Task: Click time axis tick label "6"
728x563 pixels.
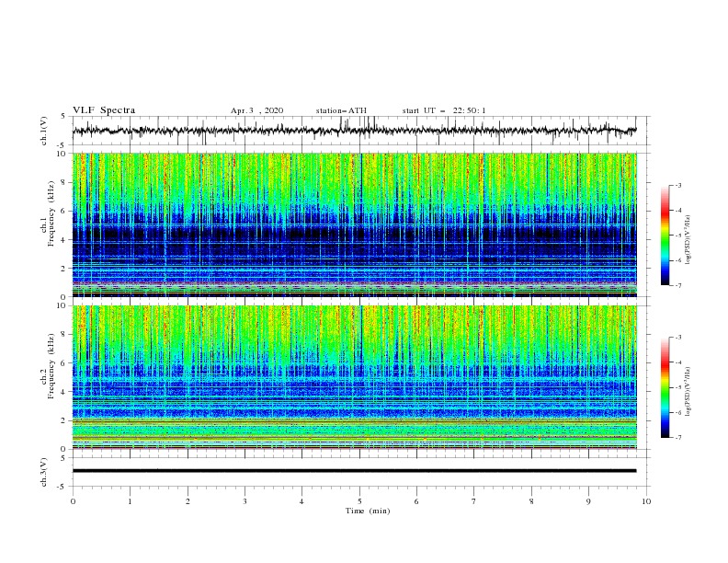Action: point(416,501)
